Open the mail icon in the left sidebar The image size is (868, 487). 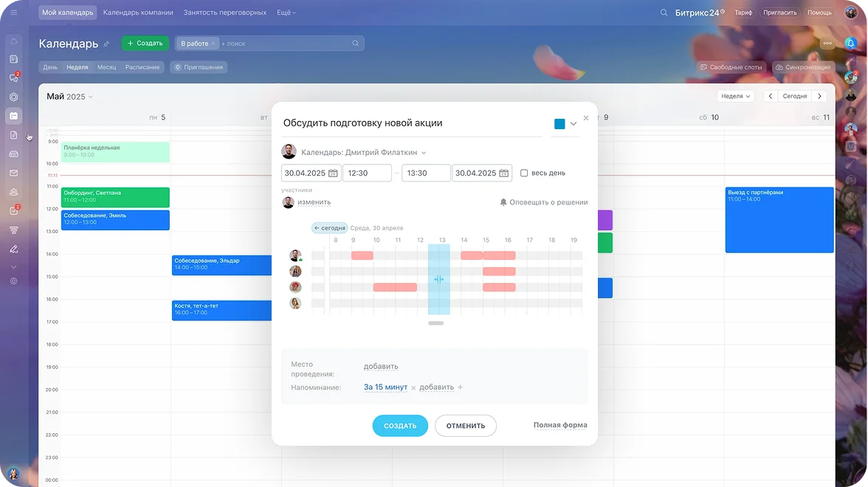tap(13, 173)
